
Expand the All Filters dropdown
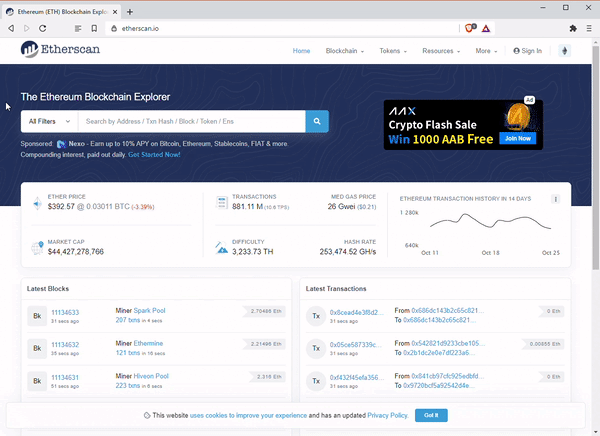pyautogui.click(x=49, y=121)
